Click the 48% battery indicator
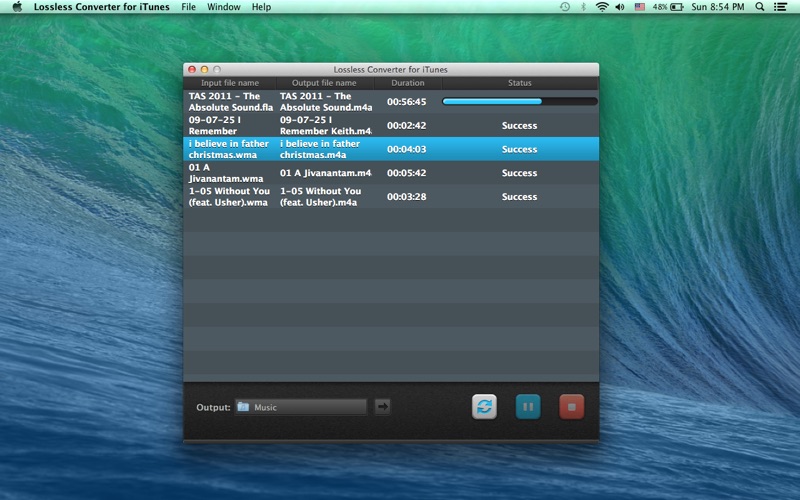 pyautogui.click(x=668, y=7)
